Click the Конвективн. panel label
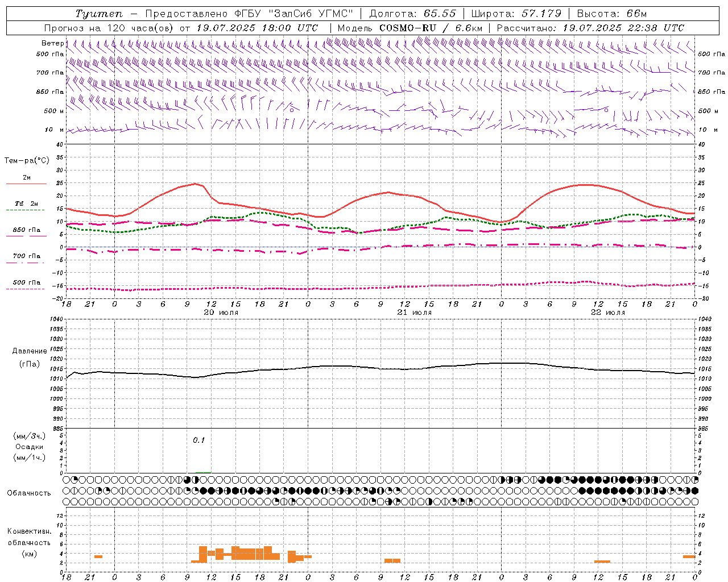 [29, 531]
